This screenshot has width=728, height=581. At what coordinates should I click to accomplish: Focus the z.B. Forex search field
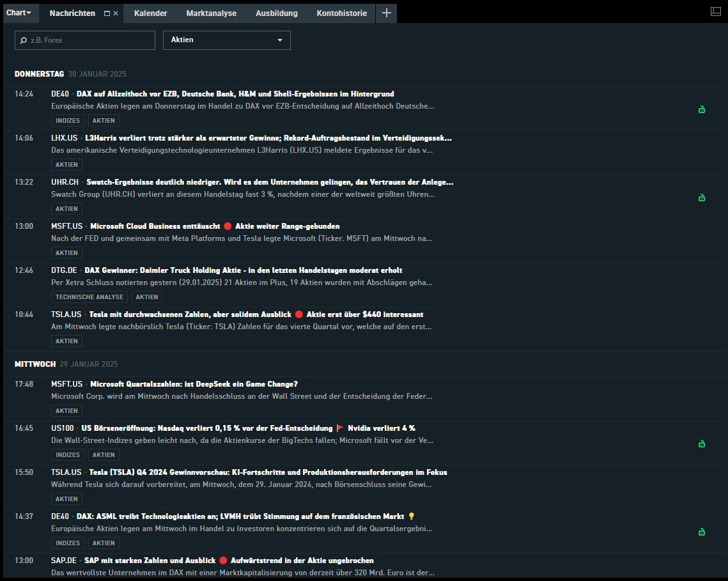pyautogui.click(x=85, y=40)
